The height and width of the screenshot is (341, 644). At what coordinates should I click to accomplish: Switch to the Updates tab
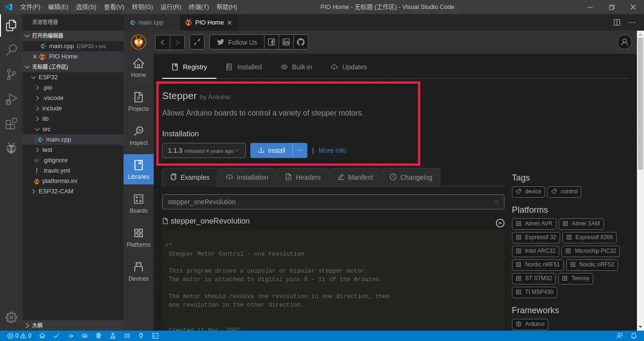[349, 67]
